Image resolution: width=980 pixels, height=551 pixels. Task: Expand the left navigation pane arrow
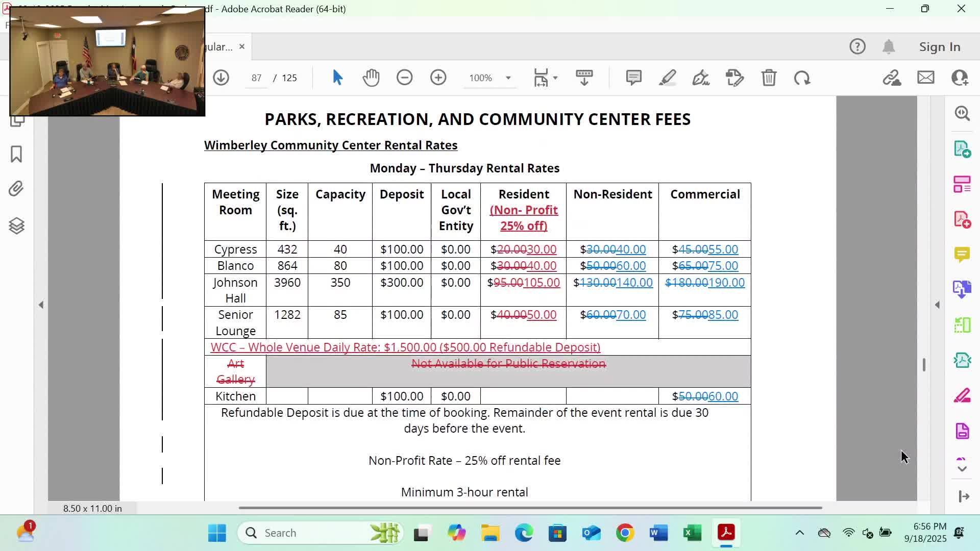coord(41,305)
